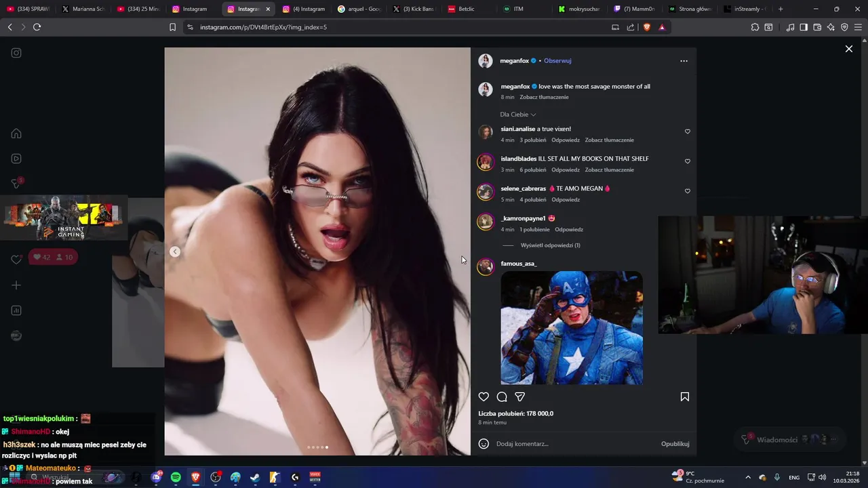
Task: Like siani.analise's comment
Action: [687, 131]
